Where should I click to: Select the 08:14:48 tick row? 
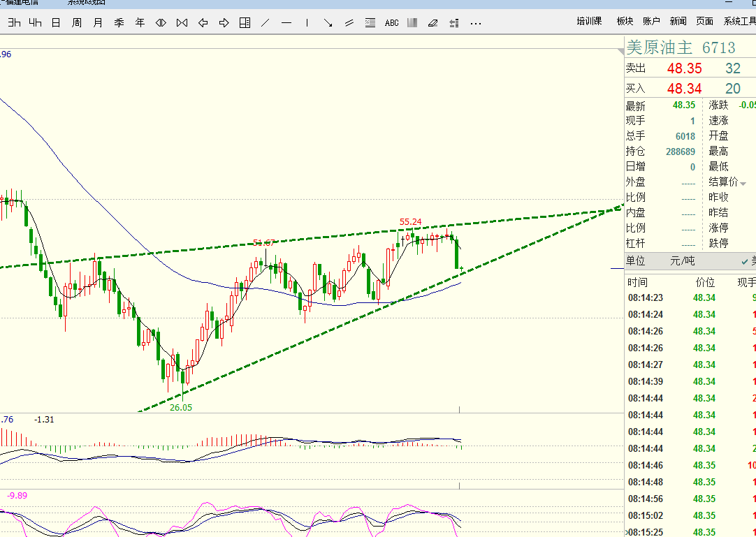pyautogui.click(x=690, y=482)
